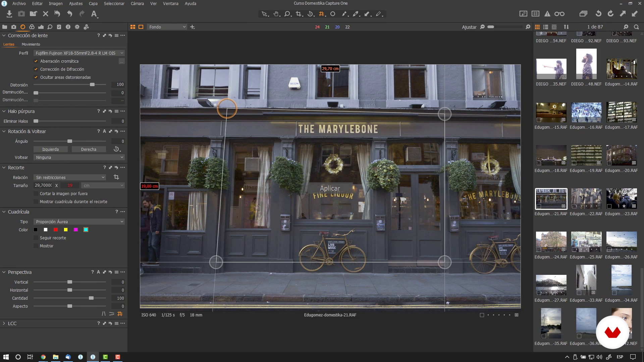Select the Pan hand tool
This screenshot has width=644, height=362.
276,14
